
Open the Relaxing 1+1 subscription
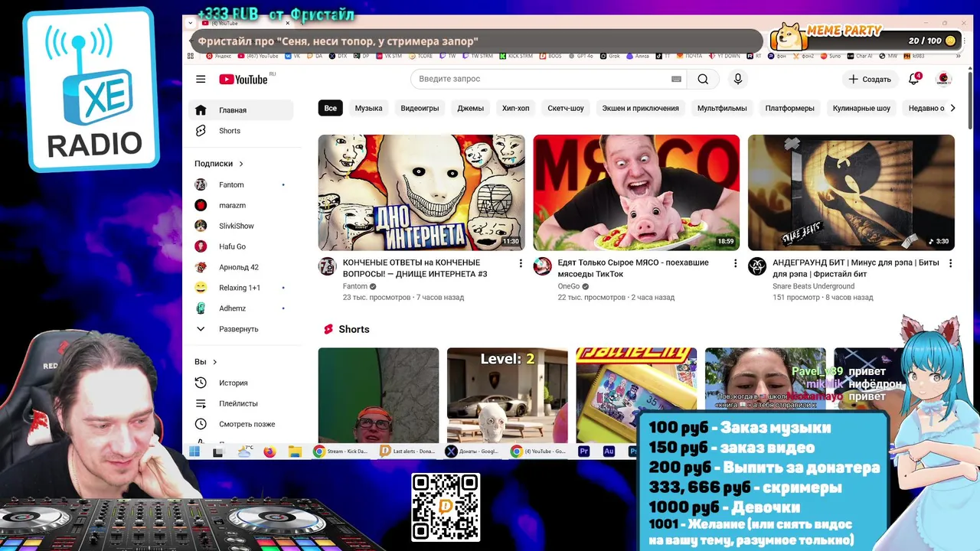point(242,288)
